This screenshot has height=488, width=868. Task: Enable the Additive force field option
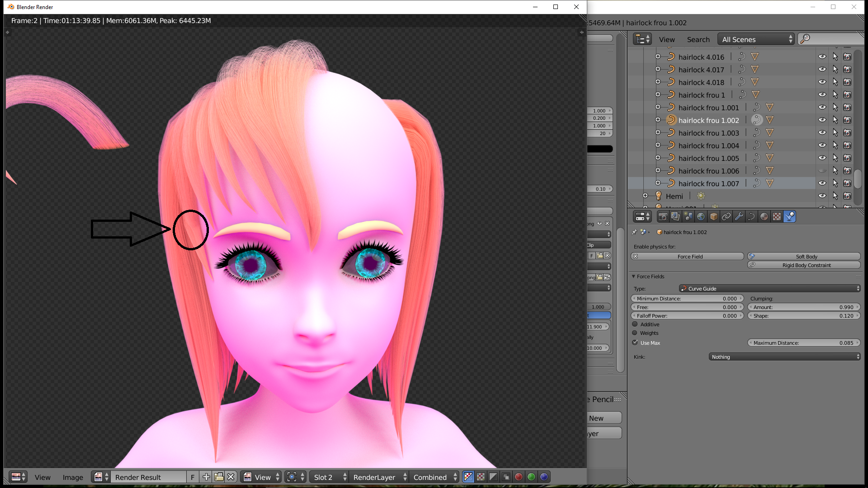point(635,324)
